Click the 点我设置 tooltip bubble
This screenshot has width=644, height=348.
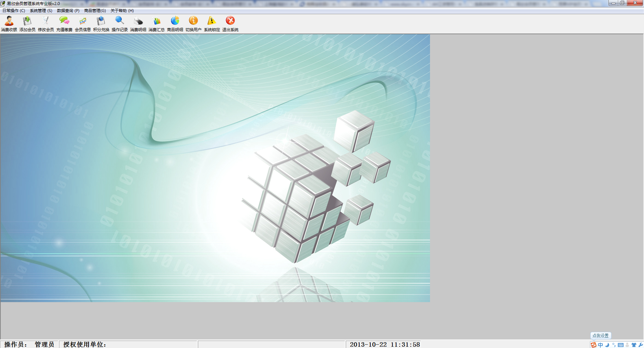tap(600, 336)
